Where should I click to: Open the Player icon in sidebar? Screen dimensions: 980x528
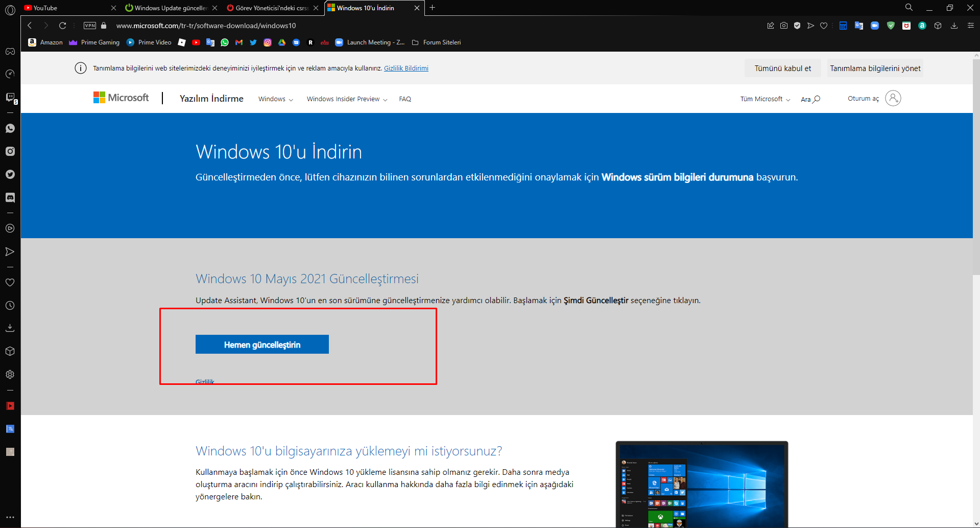(x=10, y=228)
